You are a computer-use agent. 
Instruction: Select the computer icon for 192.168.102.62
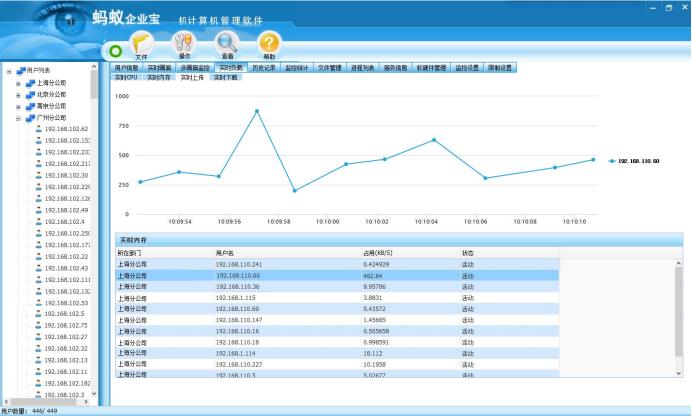point(39,129)
